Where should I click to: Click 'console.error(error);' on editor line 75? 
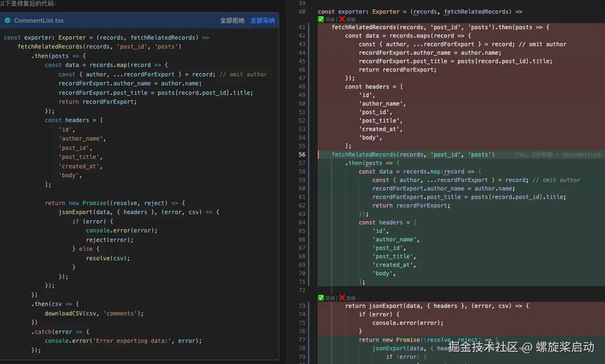[408, 323]
